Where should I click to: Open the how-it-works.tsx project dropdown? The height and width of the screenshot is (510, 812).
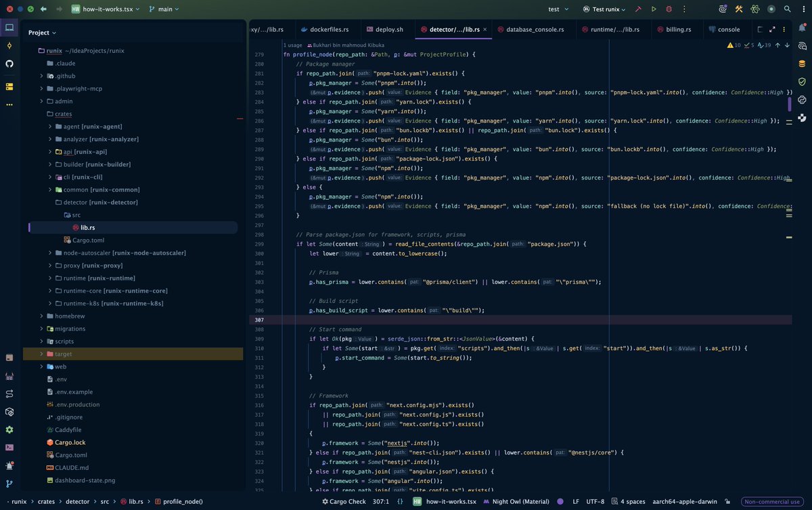point(104,9)
